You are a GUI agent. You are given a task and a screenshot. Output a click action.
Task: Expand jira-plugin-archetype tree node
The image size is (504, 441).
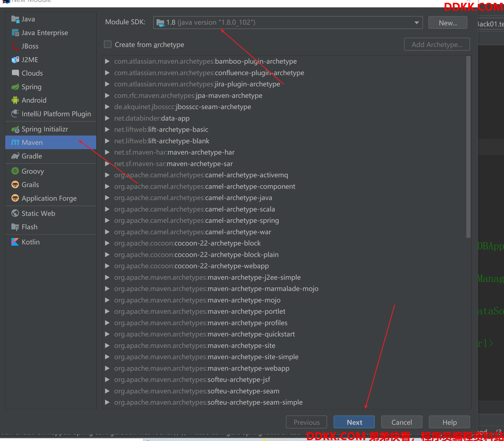tap(107, 84)
